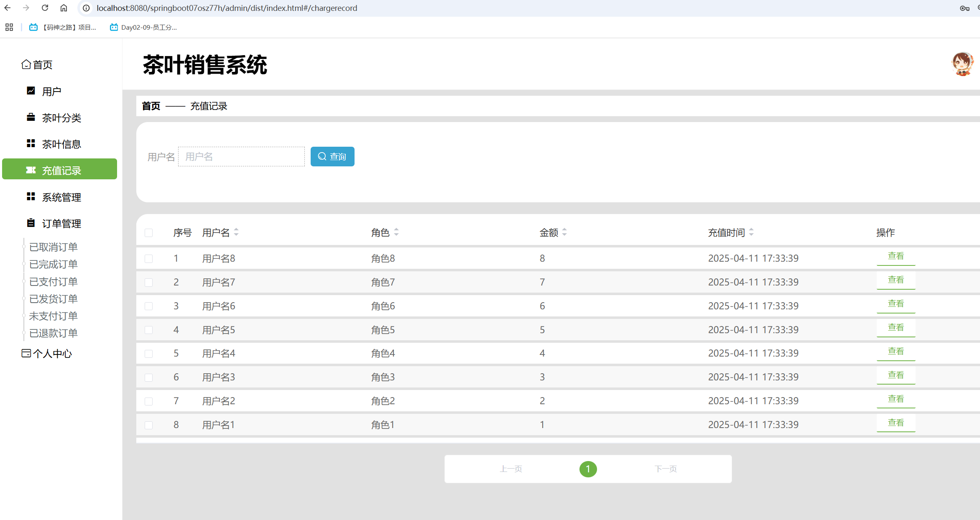Screen dimensions: 980x520
Task: Click the user avatar in the header
Action: click(x=962, y=64)
